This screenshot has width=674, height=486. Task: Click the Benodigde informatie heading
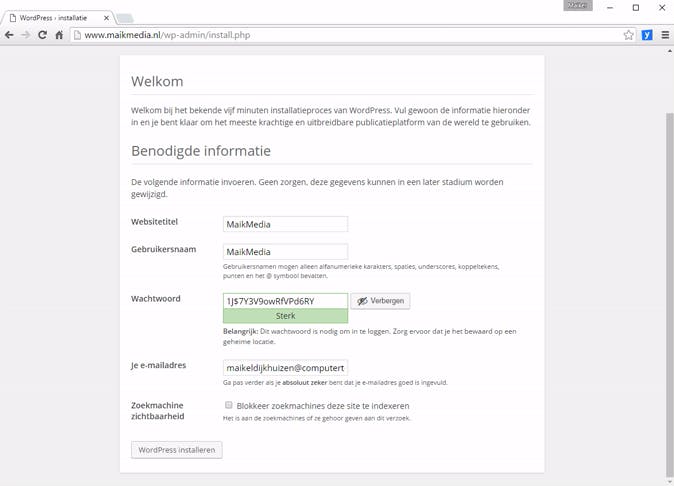click(x=201, y=151)
